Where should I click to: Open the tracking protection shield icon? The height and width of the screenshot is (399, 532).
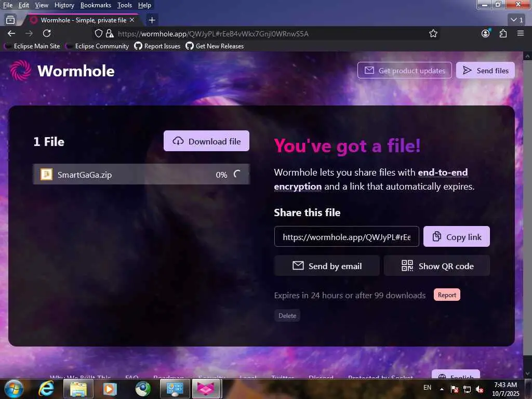coord(98,33)
